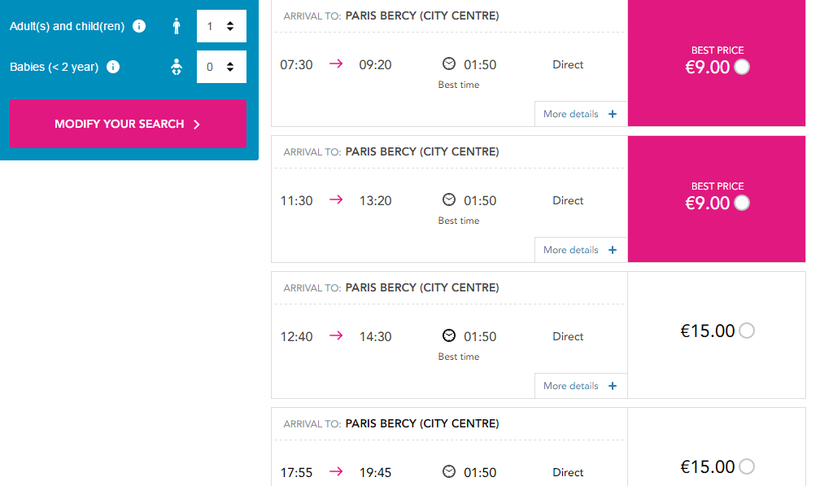Choose the €15.00 fare for 17:55 departure
Screen dimensions: 820x486
[746, 466]
